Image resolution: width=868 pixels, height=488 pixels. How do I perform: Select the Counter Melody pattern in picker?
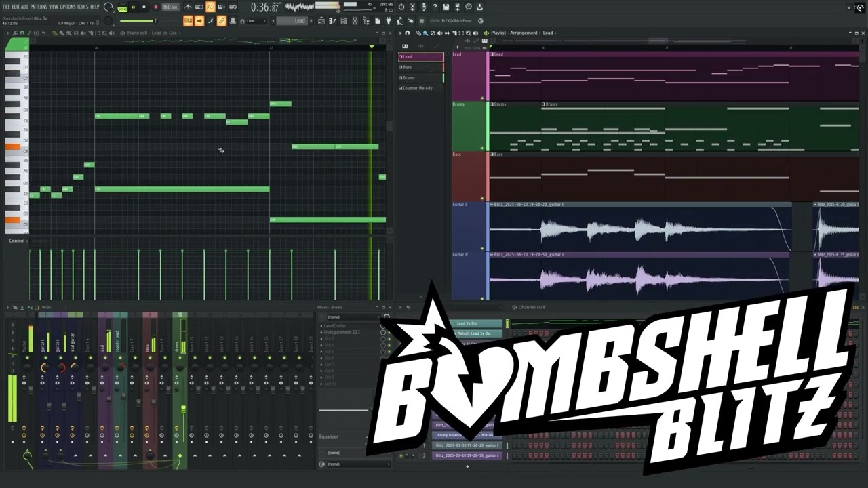[x=420, y=88]
